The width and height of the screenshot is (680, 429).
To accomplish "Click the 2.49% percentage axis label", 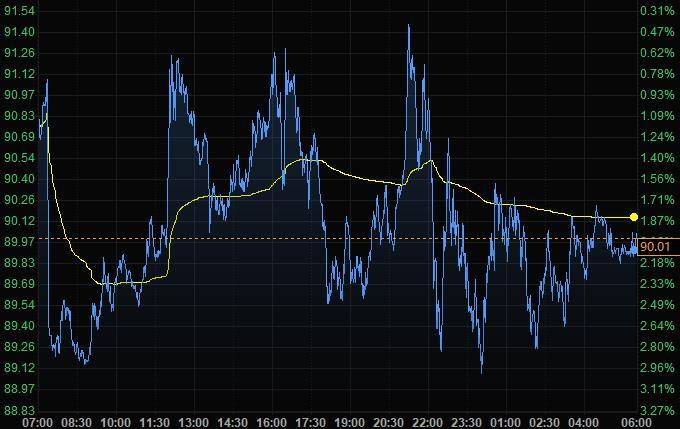I will (655, 304).
